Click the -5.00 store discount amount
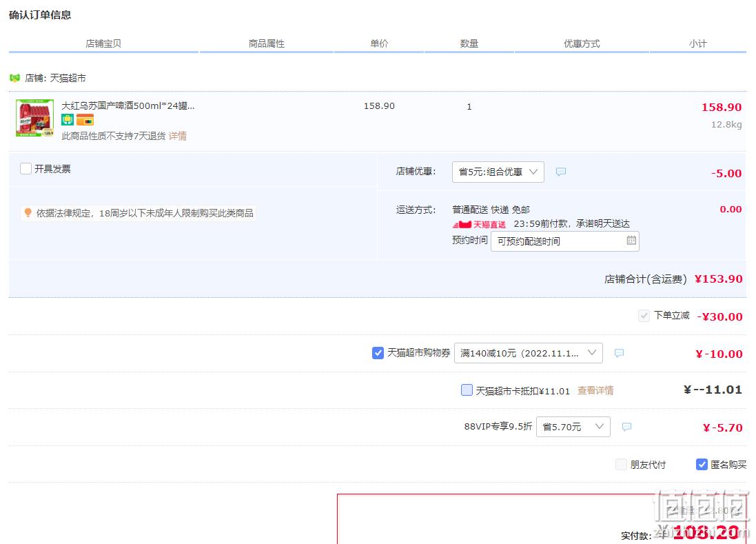756x544 pixels. [726, 173]
